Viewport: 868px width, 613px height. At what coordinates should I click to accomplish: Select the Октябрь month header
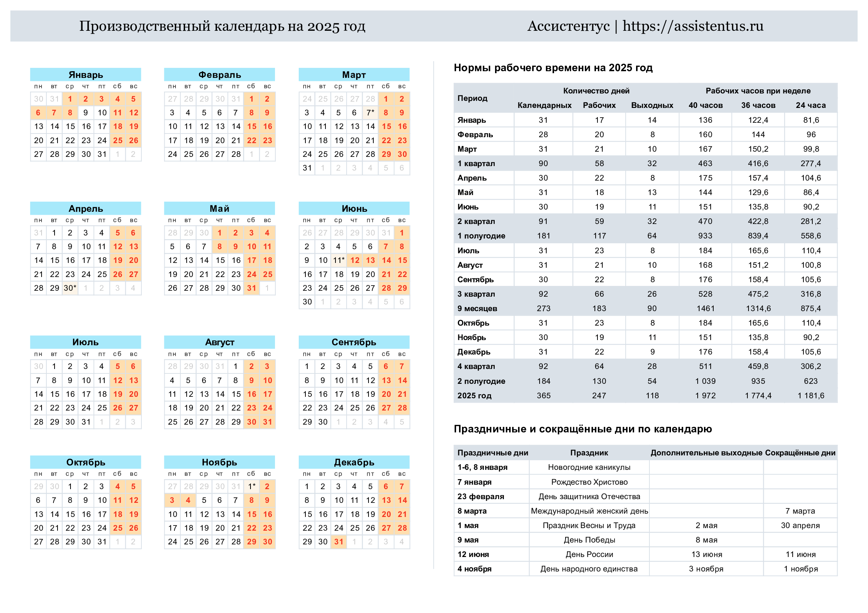pyautogui.click(x=85, y=462)
